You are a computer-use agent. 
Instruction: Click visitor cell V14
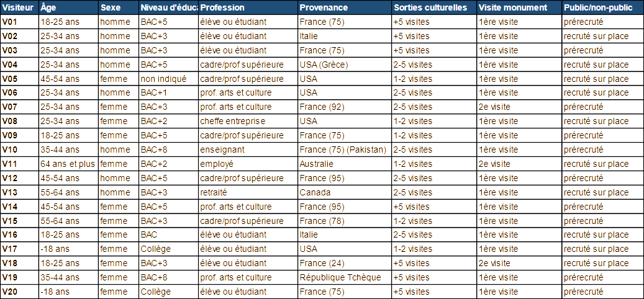(x=20, y=207)
